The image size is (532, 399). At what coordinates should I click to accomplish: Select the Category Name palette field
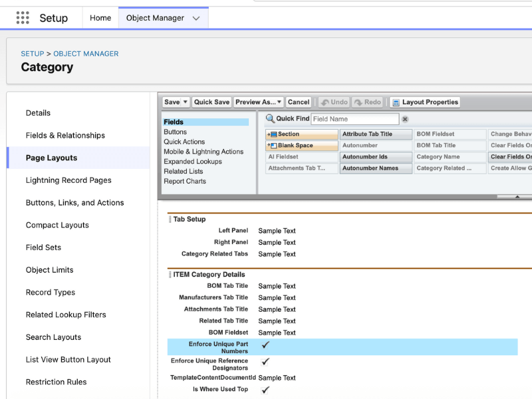pos(450,157)
